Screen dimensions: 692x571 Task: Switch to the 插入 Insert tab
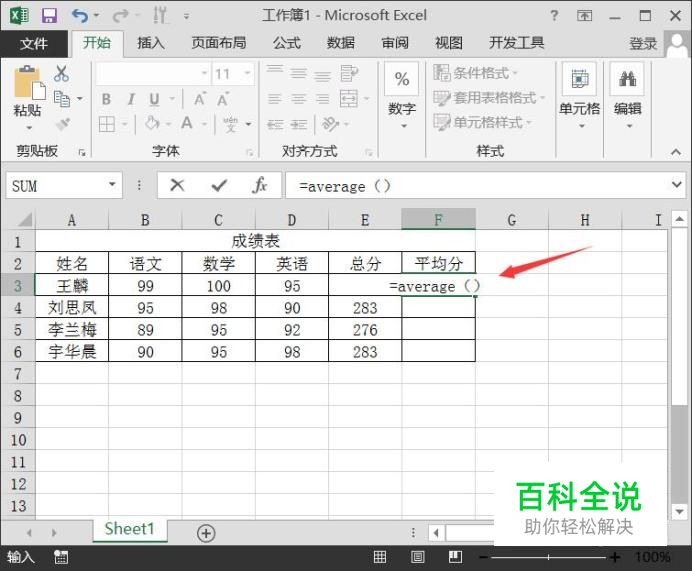coord(150,43)
